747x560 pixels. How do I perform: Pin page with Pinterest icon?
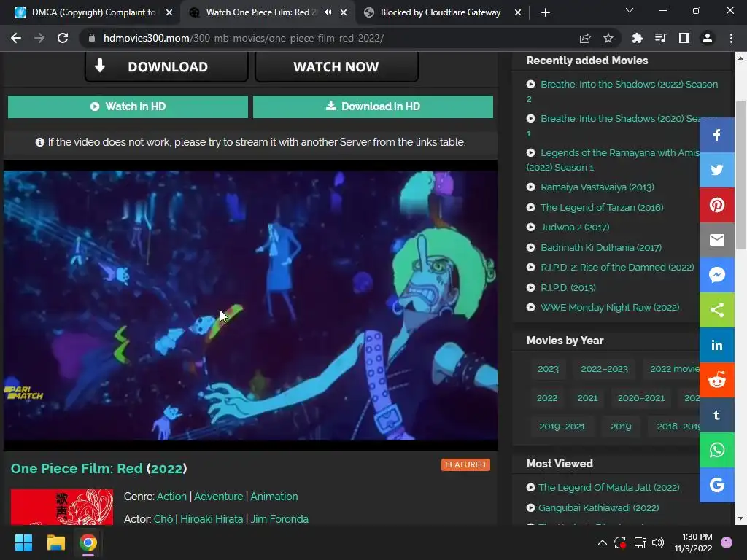tap(716, 205)
